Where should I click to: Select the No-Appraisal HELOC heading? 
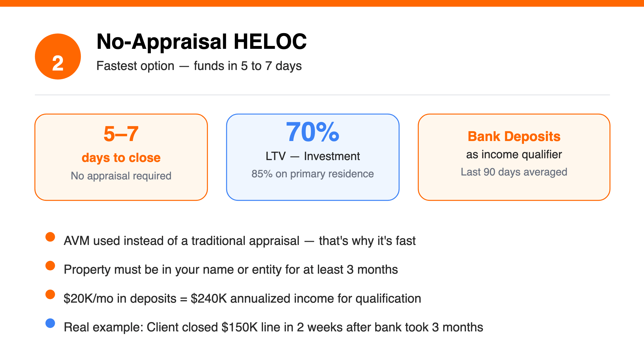coord(201,42)
